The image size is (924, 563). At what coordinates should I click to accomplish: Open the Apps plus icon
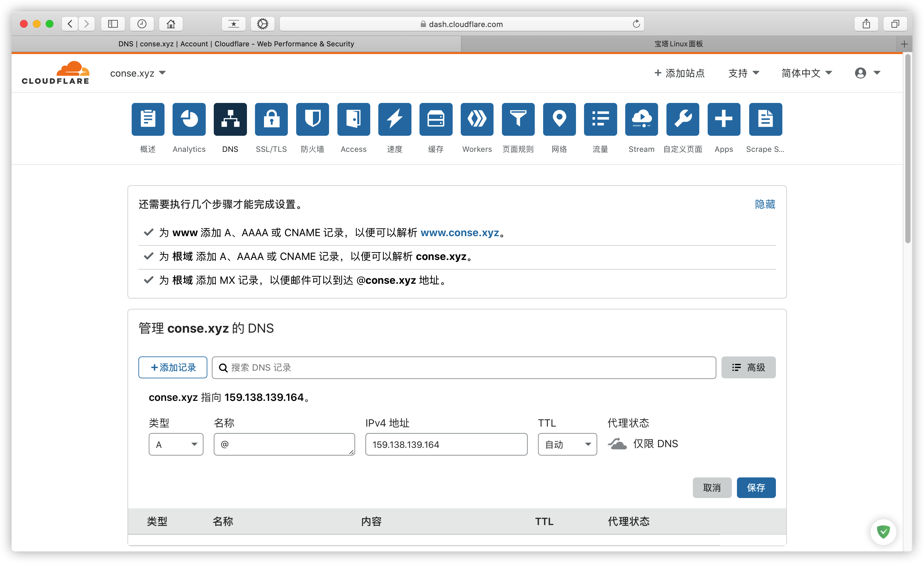tap(724, 119)
